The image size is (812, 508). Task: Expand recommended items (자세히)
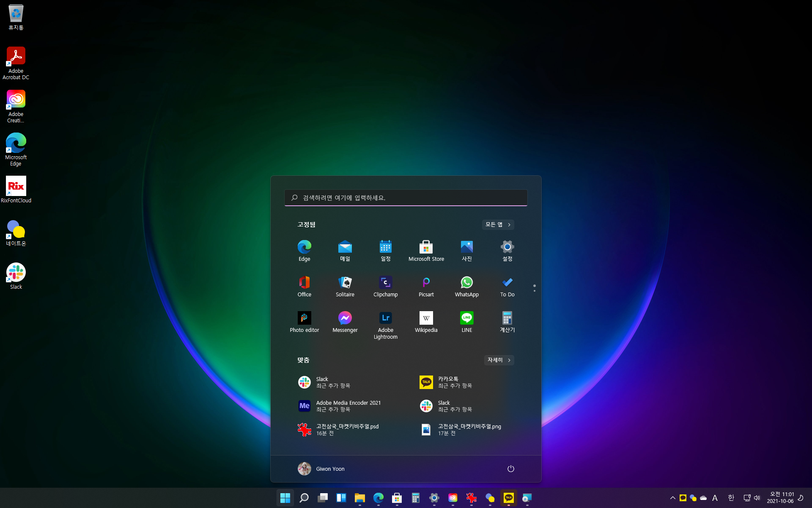499,360
